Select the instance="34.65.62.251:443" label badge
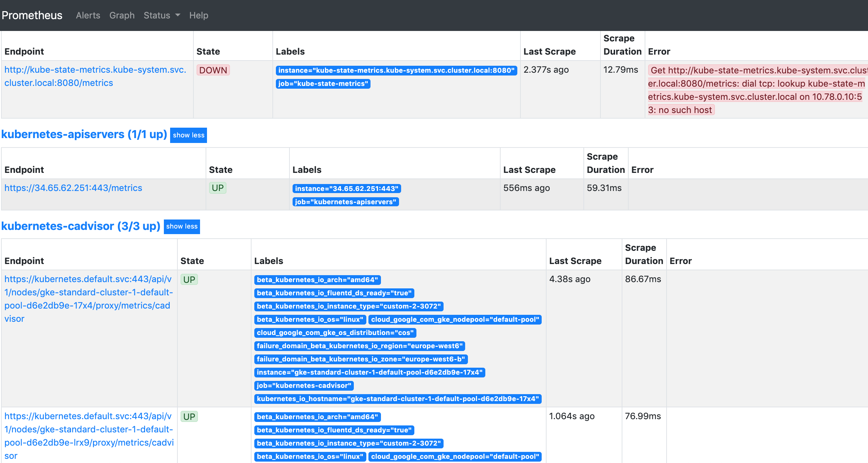868x463 pixels. click(347, 189)
